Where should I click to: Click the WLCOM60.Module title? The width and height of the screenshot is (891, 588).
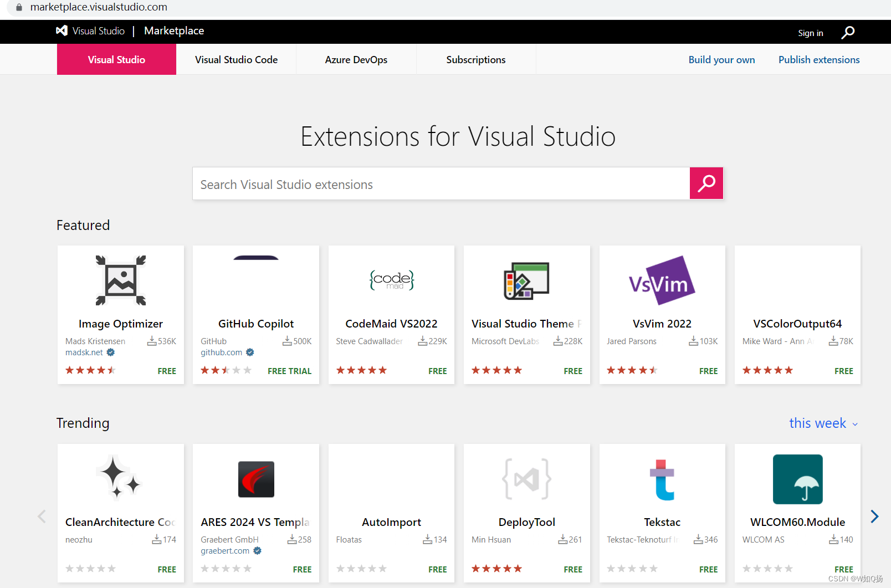797,522
